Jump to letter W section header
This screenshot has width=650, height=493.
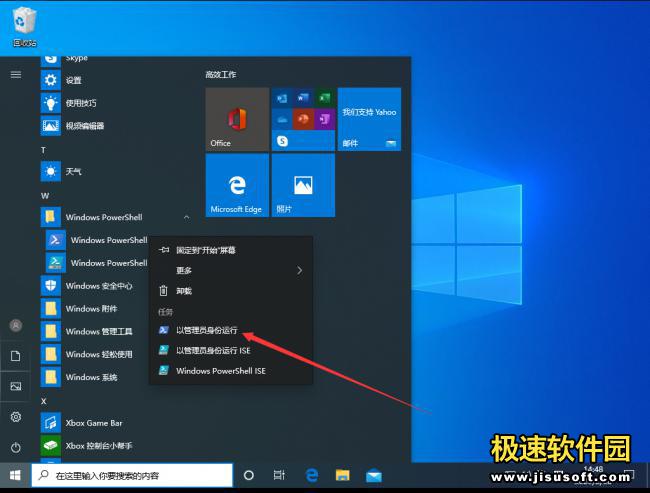point(45,196)
